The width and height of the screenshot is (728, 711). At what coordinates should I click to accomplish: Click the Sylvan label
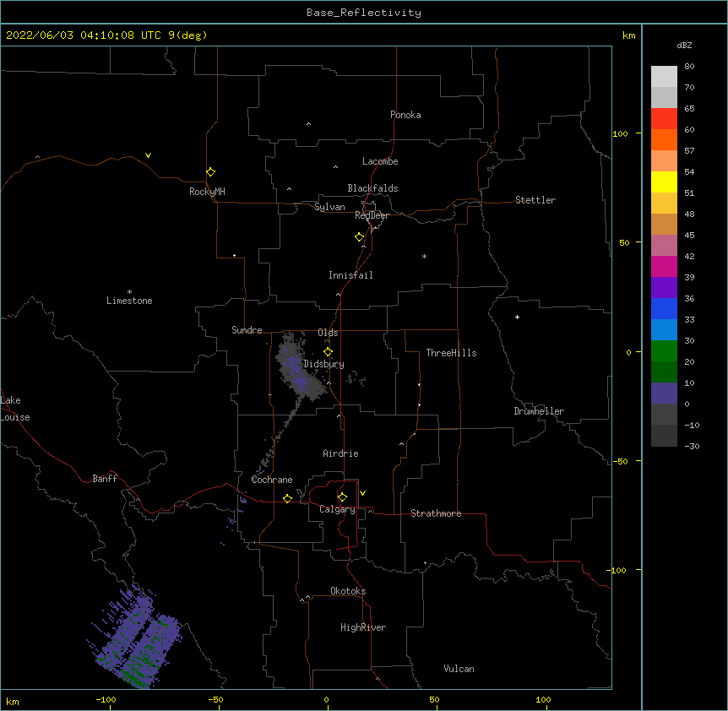point(329,207)
